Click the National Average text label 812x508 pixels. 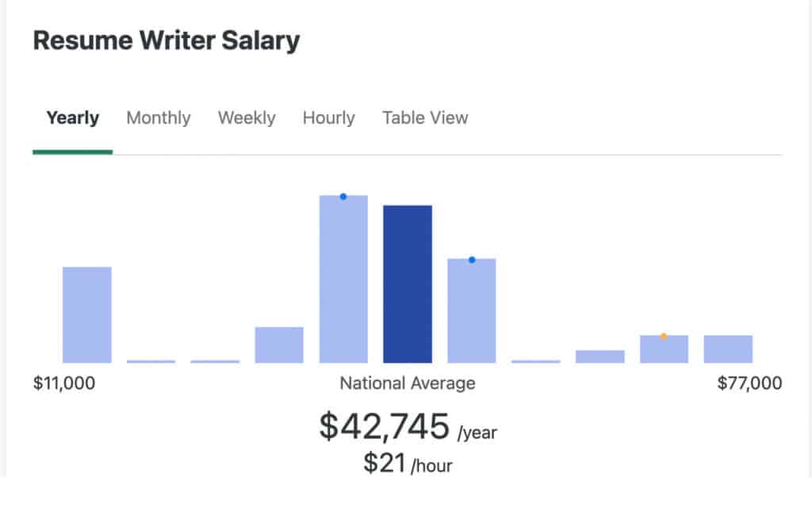(407, 383)
